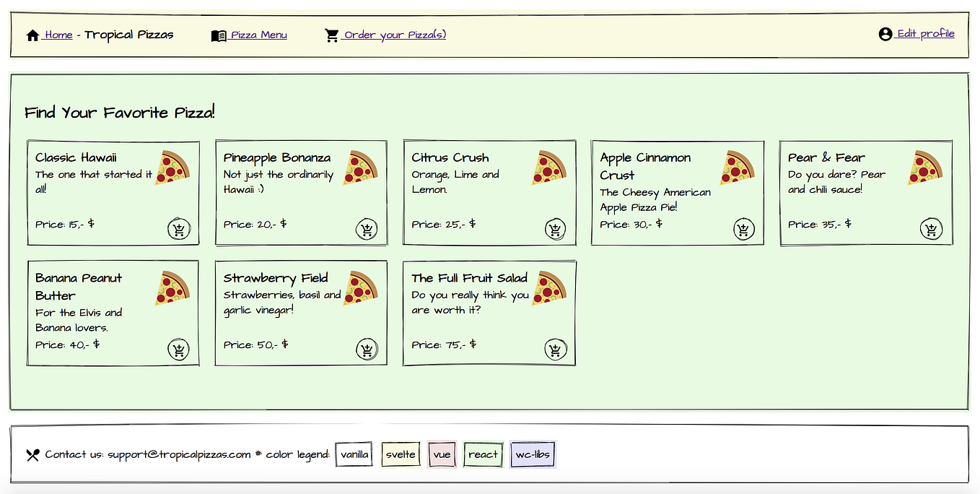Add Pineapple Bonanza to the cart

pyautogui.click(x=366, y=229)
